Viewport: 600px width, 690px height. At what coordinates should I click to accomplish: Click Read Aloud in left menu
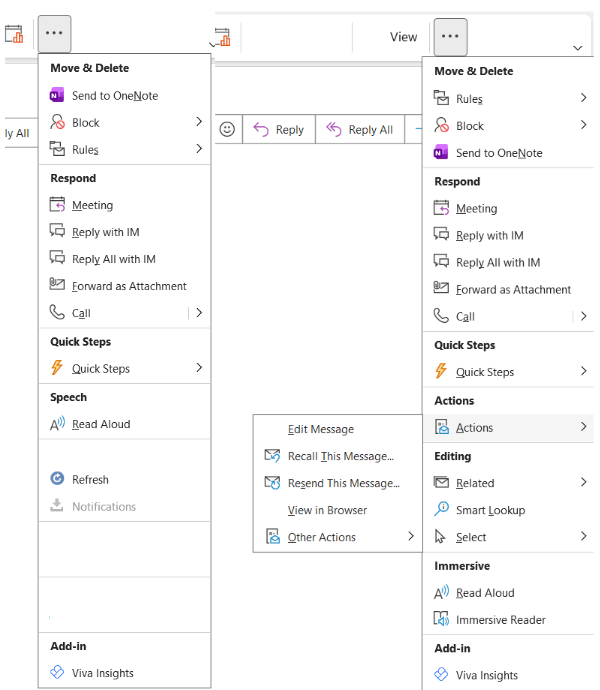pos(124,424)
